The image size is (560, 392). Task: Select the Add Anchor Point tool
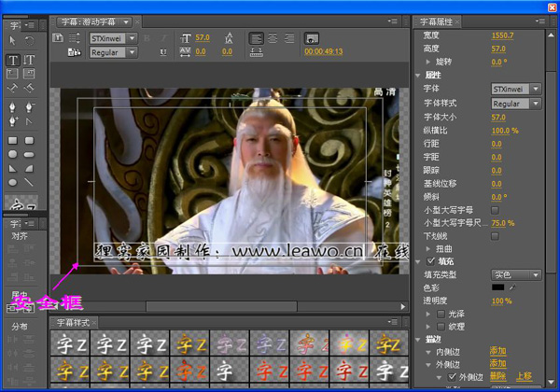click(12, 121)
